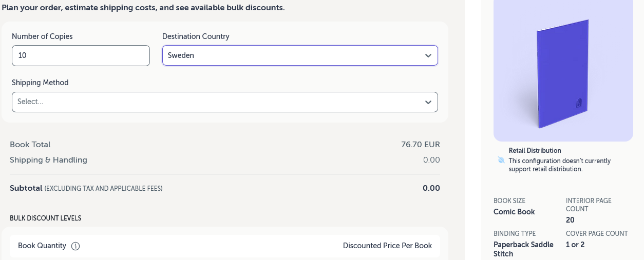
Task: Click the BULK DISCOUNT LEVELS heading
Action: pos(45,218)
